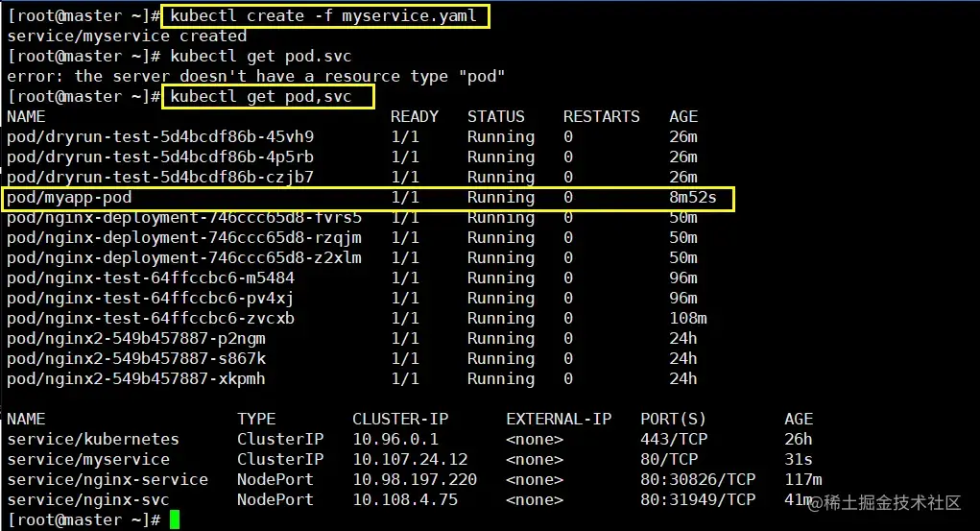Click the READY column header
Viewport: 980px width, 531px height.
pos(415,116)
